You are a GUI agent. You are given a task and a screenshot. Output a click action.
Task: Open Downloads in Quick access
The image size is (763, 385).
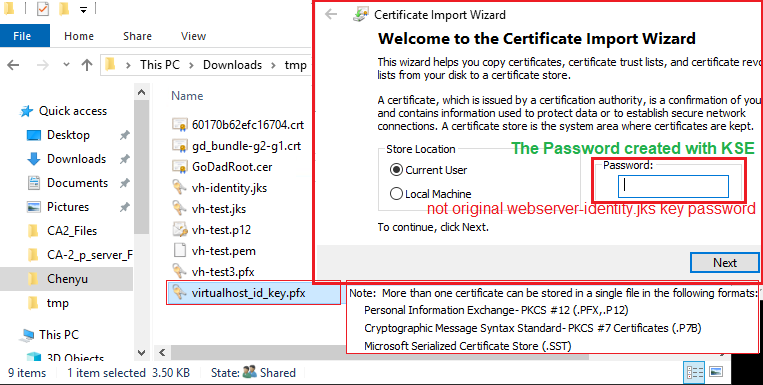click(76, 159)
